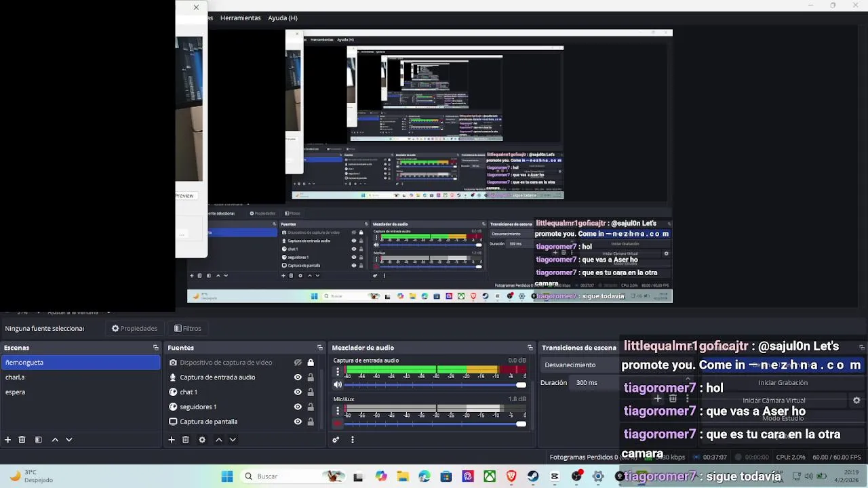This screenshot has width=868, height=488.
Task: Open source properties gear in Fuentes toolbar
Action: (x=202, y=440)
